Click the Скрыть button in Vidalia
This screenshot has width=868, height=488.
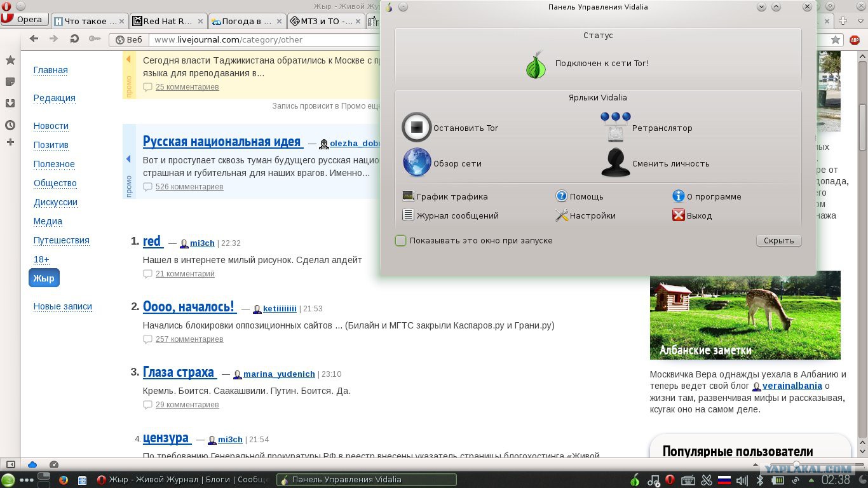(778, 241)
